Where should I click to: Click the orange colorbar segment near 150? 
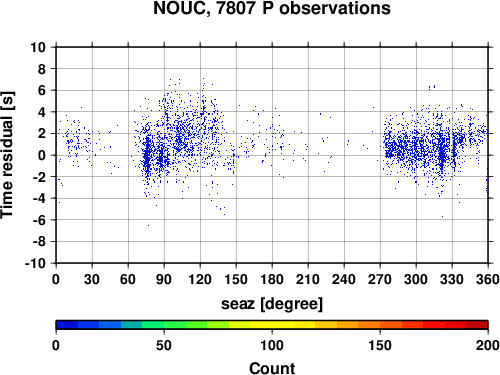pos(391,325)
